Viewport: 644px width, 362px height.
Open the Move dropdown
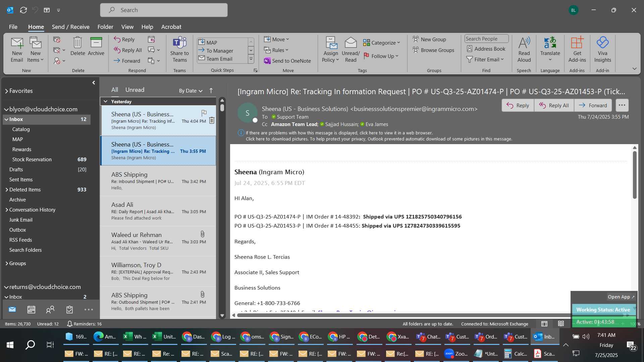click(276, 39)
